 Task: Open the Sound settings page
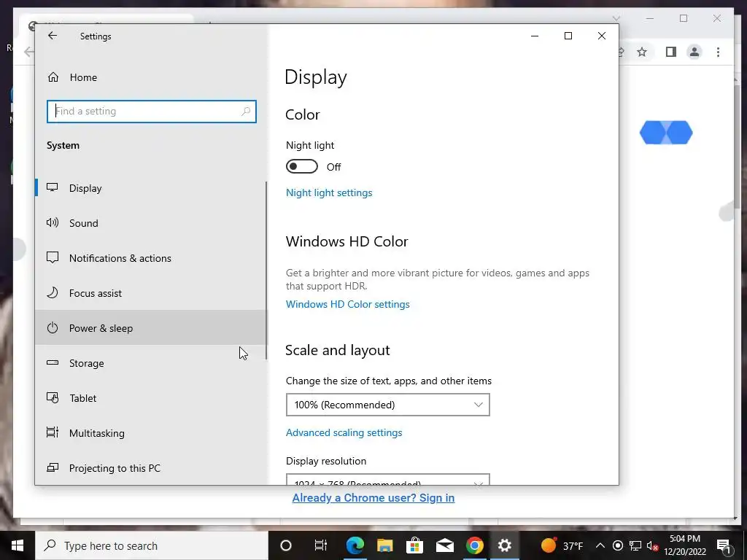(150, 223)
